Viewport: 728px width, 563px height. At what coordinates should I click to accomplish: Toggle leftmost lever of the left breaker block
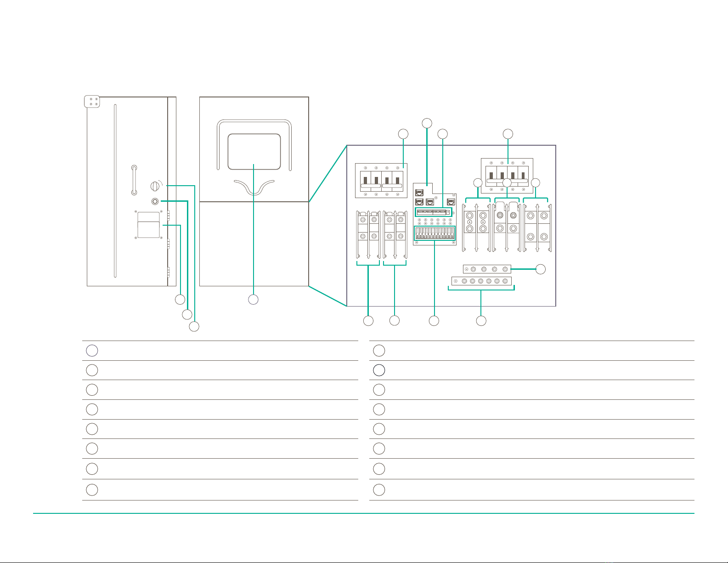366,182
